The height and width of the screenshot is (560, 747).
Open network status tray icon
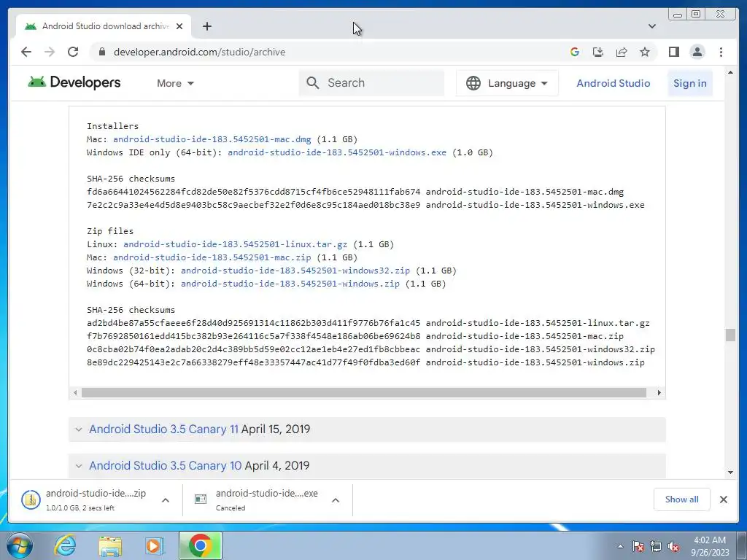point(656,546)
